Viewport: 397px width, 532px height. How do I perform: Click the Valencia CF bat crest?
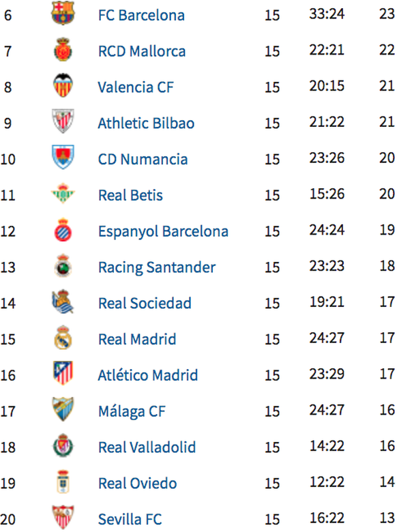point(63,85)
